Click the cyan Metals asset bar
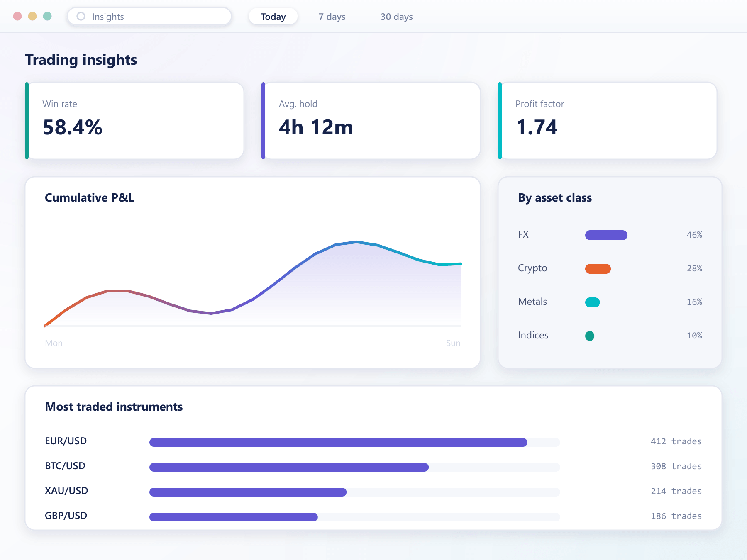Image resolution: width=747 pixels, height=560 pixels. (x=593, y=302)
